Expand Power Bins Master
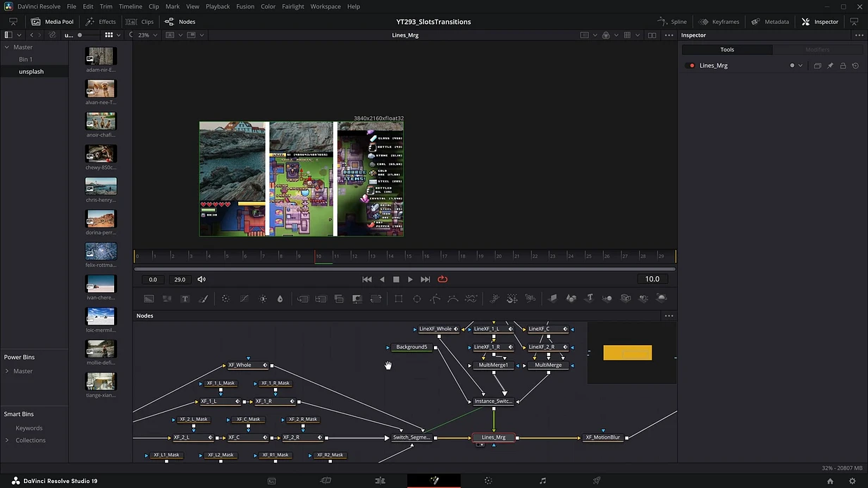868x488 pixels. point(7,371)
